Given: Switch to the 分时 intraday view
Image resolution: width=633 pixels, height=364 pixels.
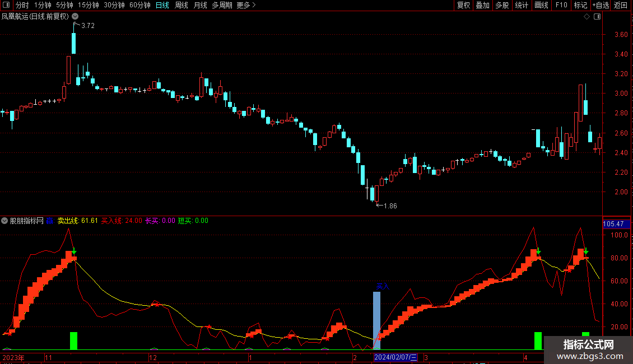Looking at the screenshot, I should tap(22, 5).
